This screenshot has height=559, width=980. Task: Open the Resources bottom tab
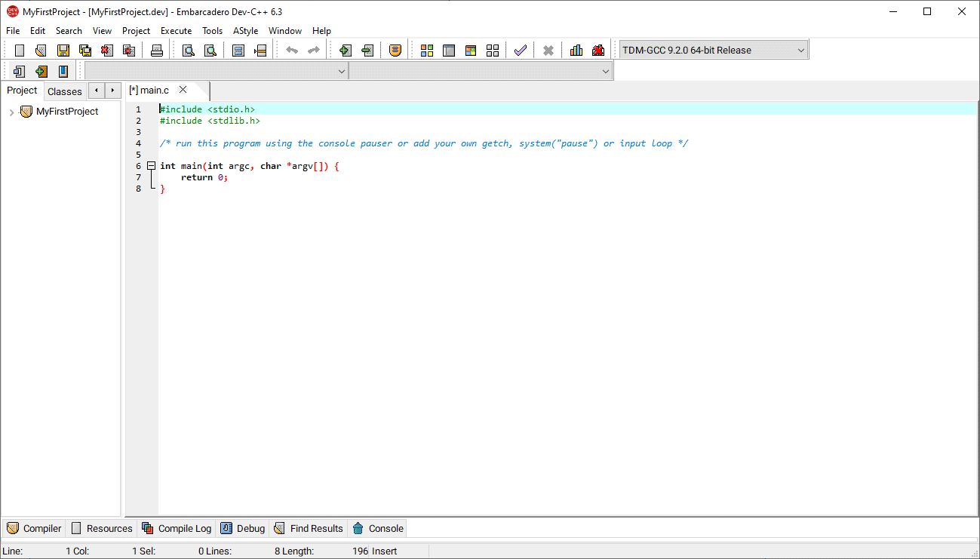pyautogui.click(x=101, y=528)
